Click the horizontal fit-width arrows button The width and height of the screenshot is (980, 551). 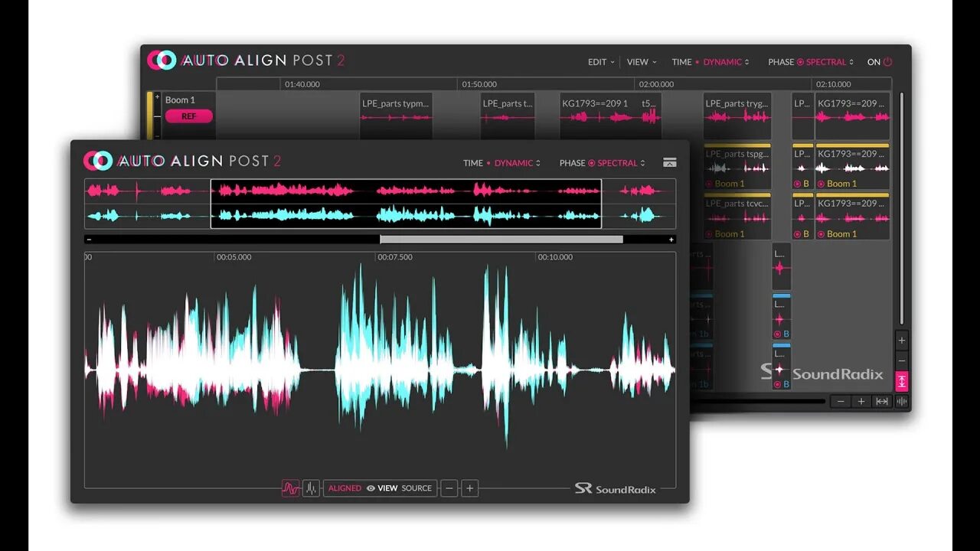click(x=882, y=401)
